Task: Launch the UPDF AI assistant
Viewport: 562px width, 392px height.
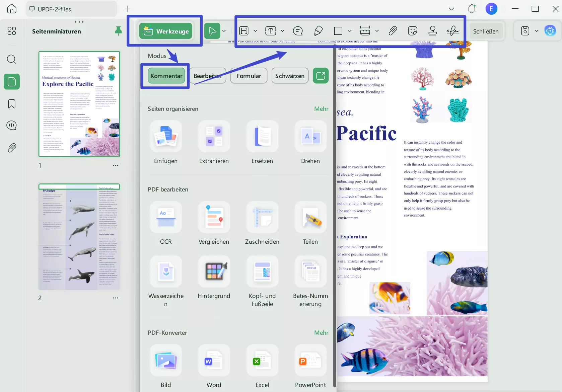Action: click(x=550, y=31)
